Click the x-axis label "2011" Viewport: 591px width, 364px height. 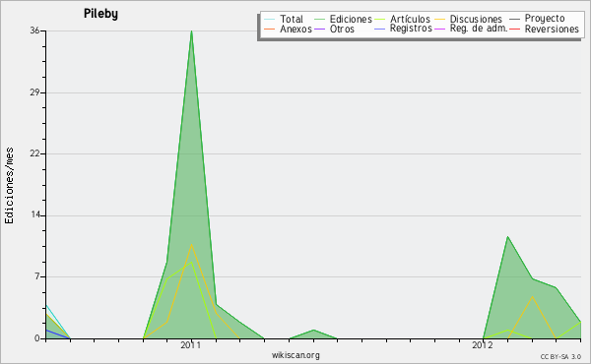coord(191,345)
